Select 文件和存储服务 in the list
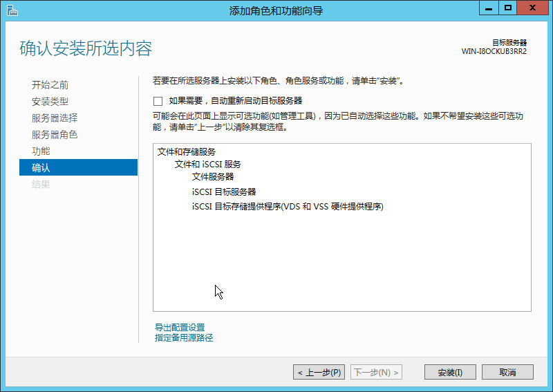 click(186, 151)
